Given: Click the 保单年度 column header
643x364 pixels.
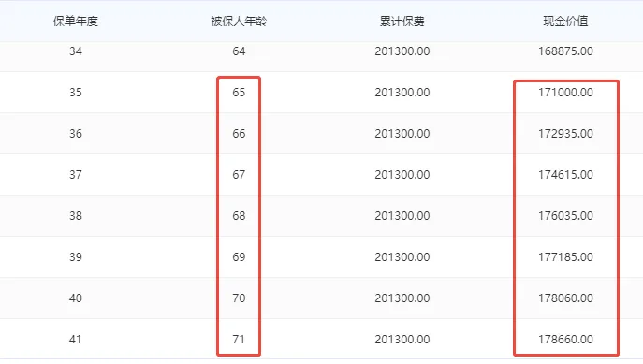Looking at the screenshot, I should click(x=76, y=22).
